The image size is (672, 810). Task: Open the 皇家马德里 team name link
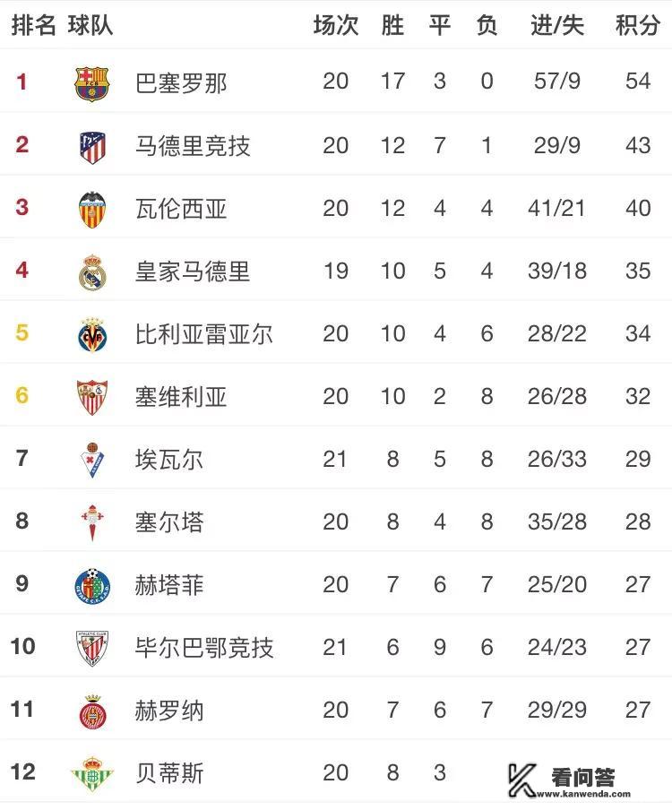[x=193, y=271]
